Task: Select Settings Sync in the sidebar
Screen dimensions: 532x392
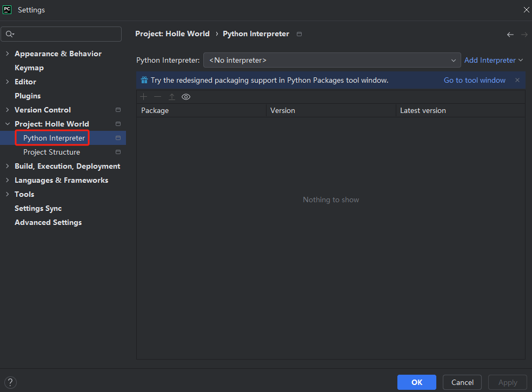Action: (x=38, y=208)
